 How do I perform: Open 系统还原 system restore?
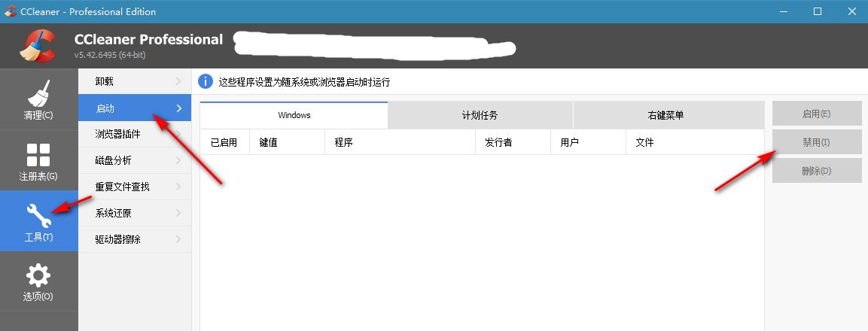135,213
